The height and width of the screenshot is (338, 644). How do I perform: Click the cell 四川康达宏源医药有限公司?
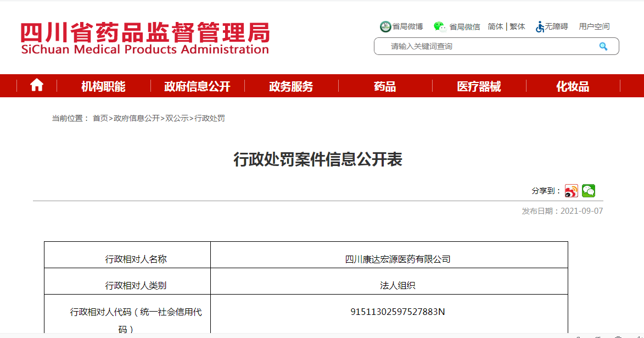tap(389, 255)
